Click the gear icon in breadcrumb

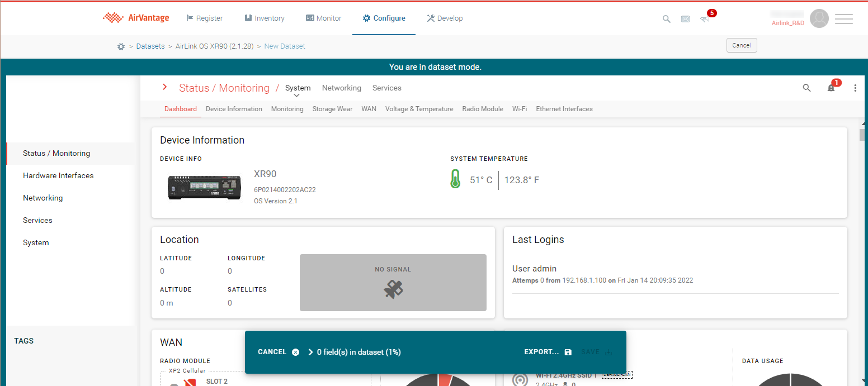pos(121,46)
